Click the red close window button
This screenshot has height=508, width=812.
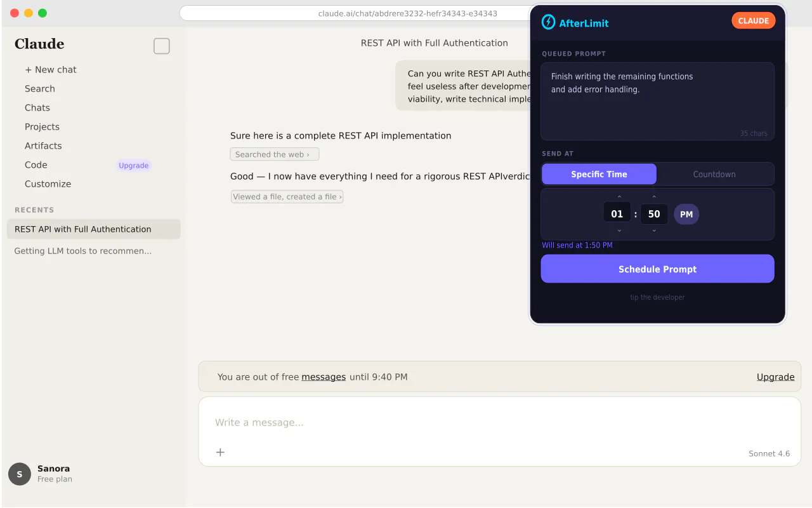click(x=15, y=13)
